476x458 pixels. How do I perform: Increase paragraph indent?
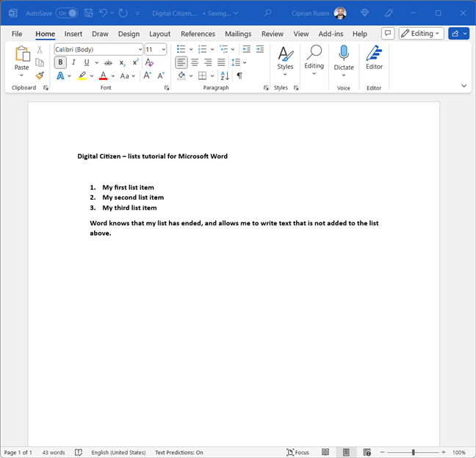(x=260, y=49)
